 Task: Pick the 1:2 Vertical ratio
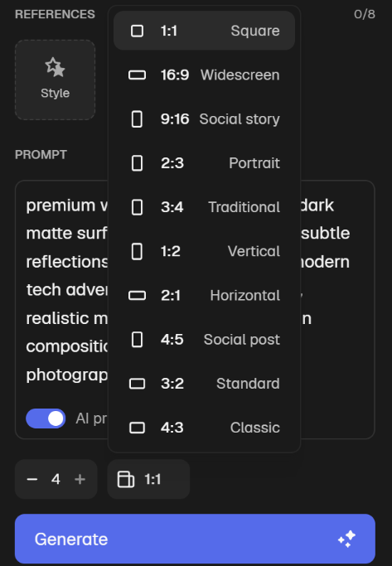(x=205, y=251)
